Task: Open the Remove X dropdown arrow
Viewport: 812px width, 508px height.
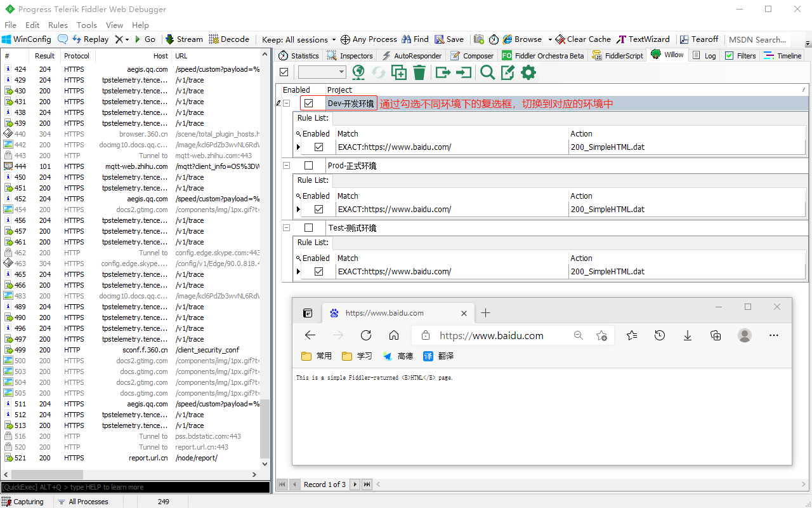Action: tap(127, 39)
